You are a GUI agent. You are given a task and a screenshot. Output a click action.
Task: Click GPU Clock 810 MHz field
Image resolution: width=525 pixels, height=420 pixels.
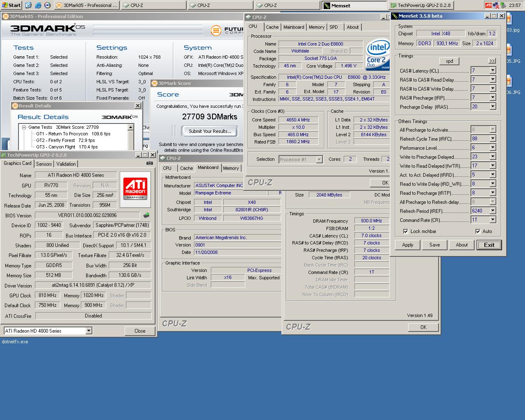(x=48, y=295)
